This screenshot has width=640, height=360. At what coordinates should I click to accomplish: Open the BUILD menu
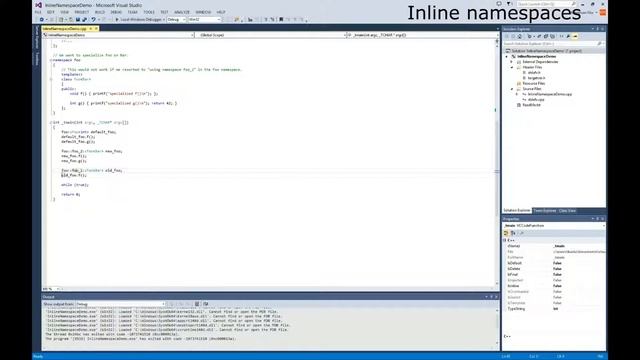(x=100, y=12)
